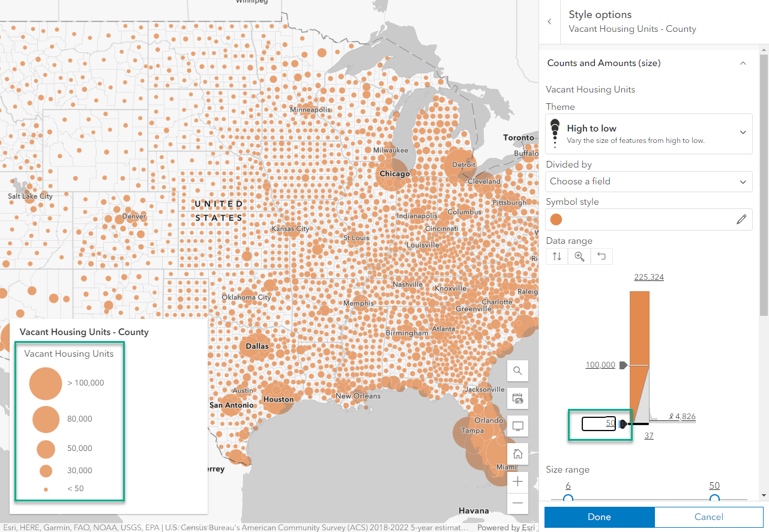
Task: Click the Tampa label on the map
Action: click(472, 431)
